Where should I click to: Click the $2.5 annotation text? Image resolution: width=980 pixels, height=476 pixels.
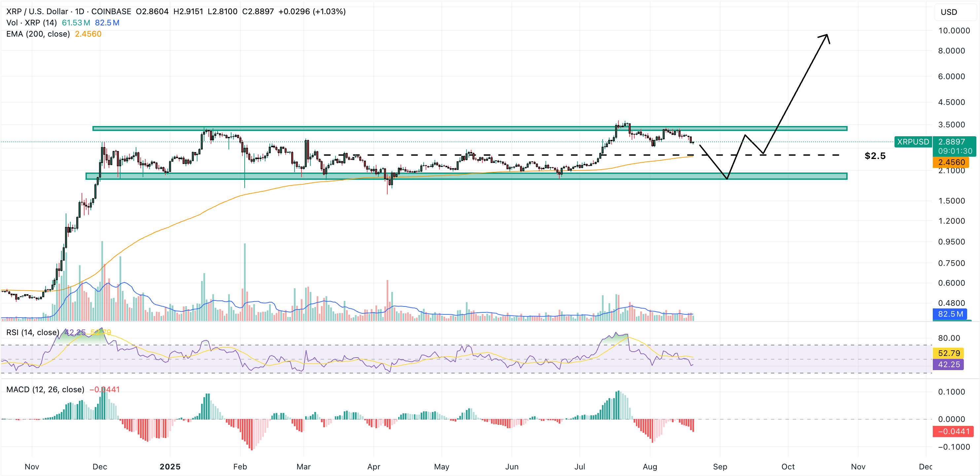pyautogui.click(x=875, y=156)
